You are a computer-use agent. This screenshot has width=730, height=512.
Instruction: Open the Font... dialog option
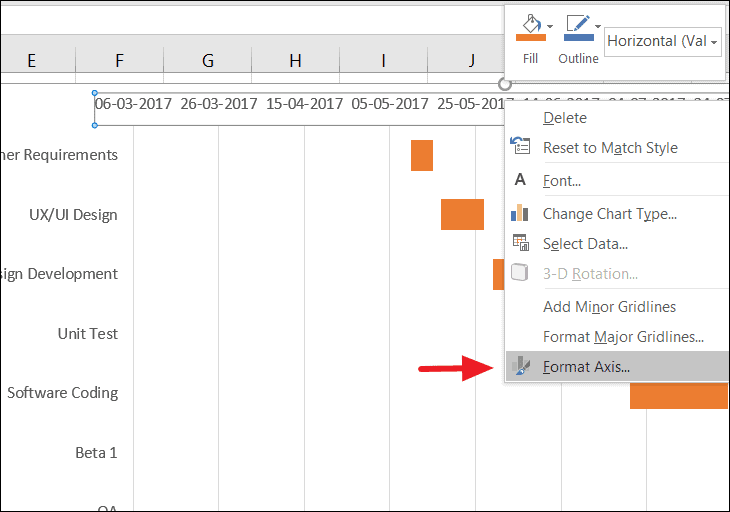pyautogui.click(x=562, y=181)
